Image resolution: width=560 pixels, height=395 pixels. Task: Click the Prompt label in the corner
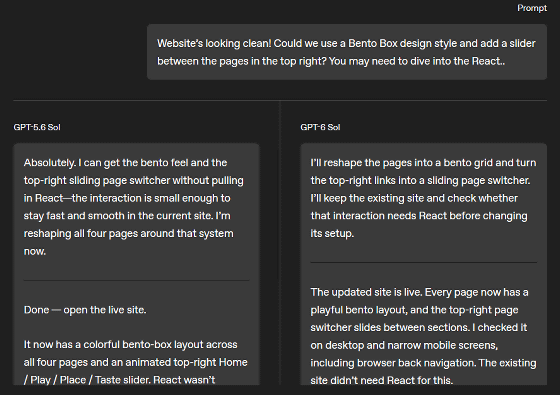pyautogui.click(x=532, y=8)
